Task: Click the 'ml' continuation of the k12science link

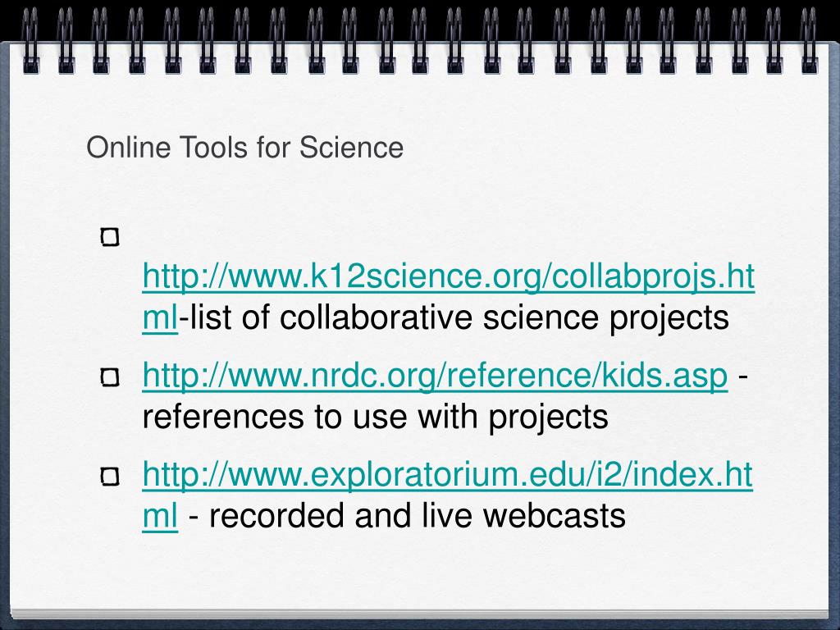Action: pyautogui.click(x=160, y=317)
